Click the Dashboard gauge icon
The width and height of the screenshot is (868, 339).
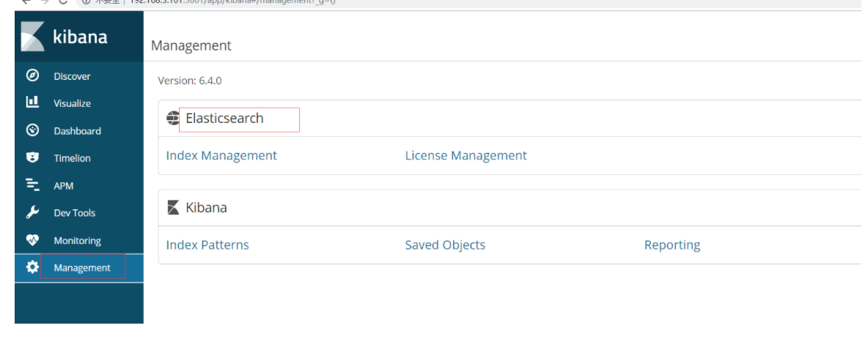pos(33,130)
